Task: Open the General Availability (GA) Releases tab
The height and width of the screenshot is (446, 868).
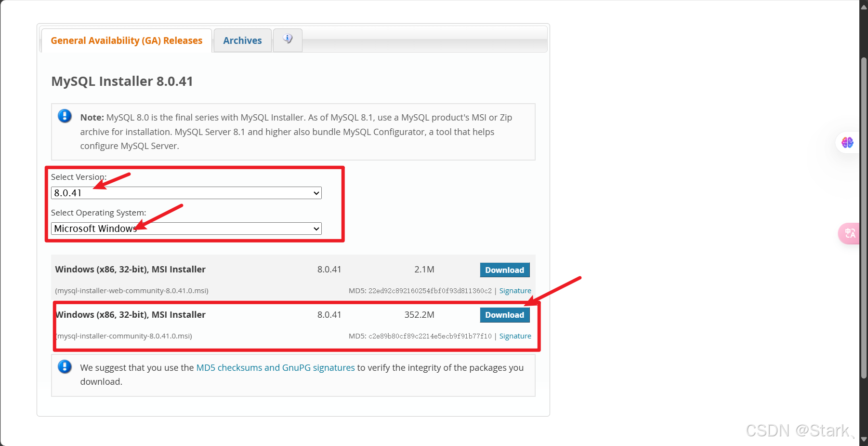Action: pos(127,41)
